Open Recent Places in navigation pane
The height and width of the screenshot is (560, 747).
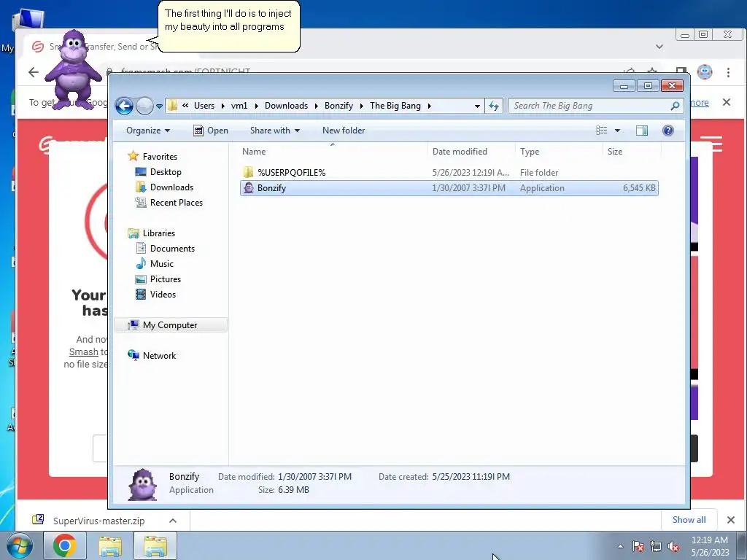point(176,203)
